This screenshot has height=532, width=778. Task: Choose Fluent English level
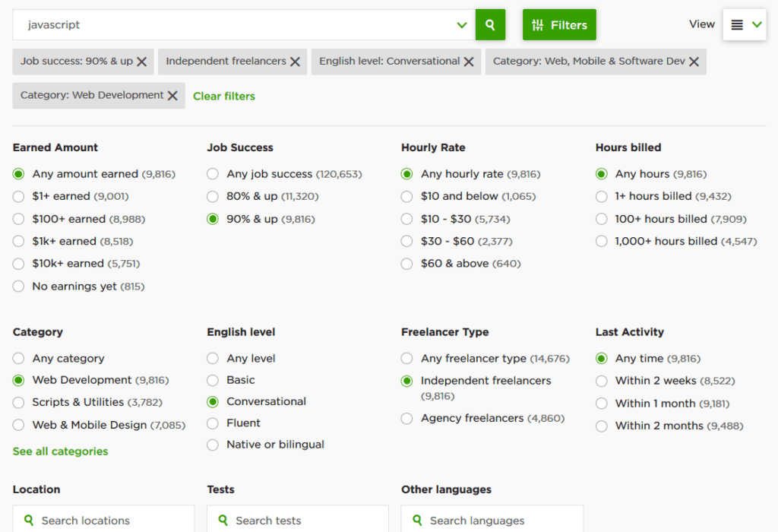[213, 423]
